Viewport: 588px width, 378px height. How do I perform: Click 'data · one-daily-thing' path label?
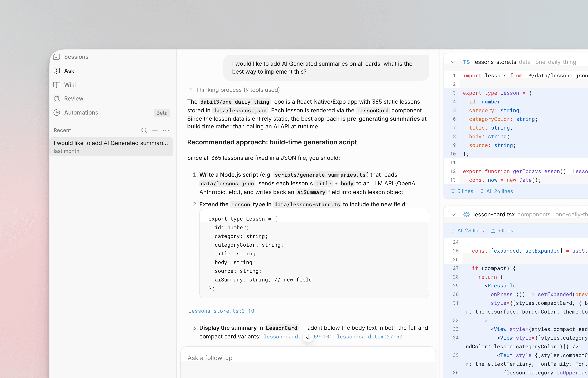(547, 62)
